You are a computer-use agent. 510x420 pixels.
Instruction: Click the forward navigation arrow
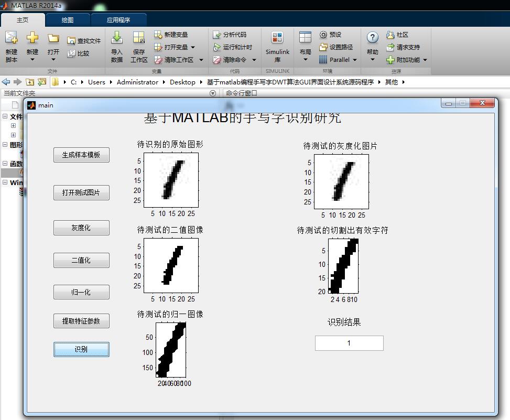coord(18,82)
